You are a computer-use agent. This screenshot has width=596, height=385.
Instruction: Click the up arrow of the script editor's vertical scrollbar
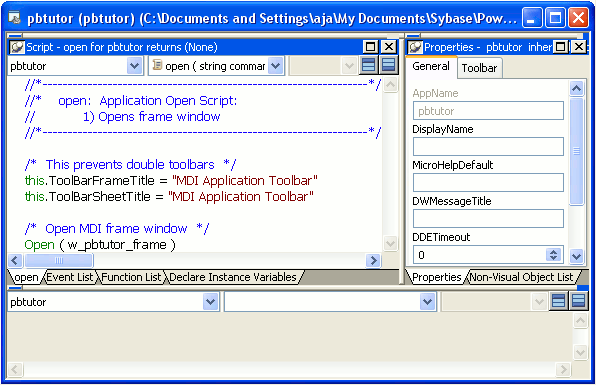click(x=390, y=85)
